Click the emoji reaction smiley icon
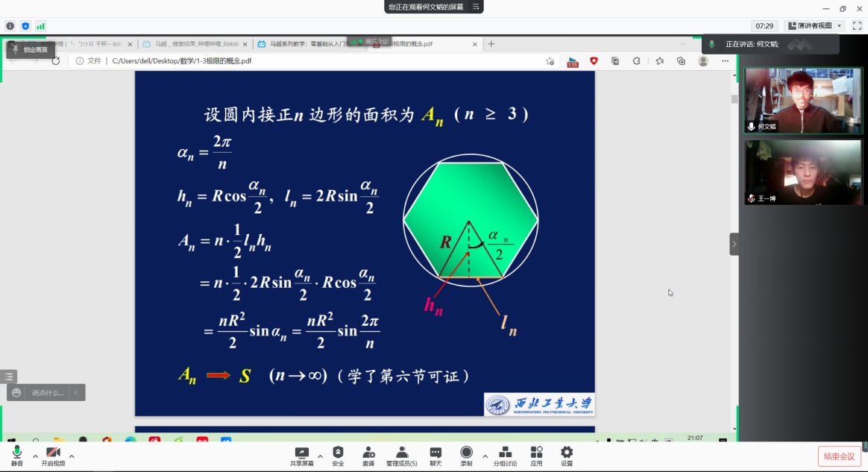Screen dimensions: 868x472 (16, 392)
